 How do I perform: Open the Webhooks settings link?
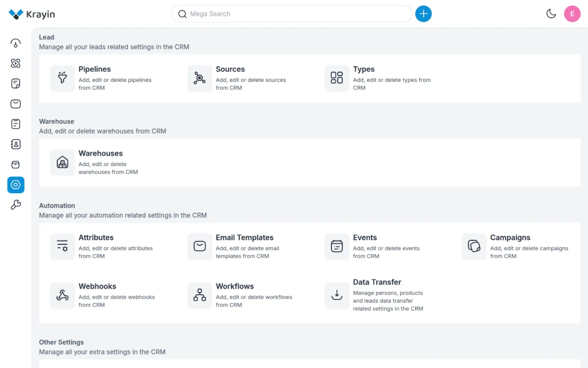(x=98, y=286)
